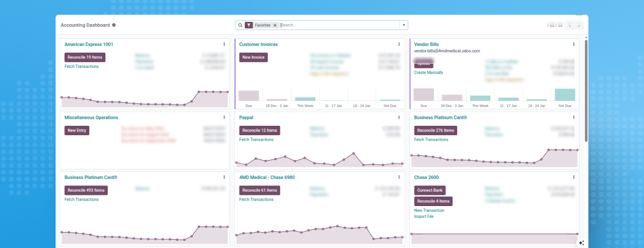Go to next dashboard page arrow
The image size is (644, 248).
579,25
